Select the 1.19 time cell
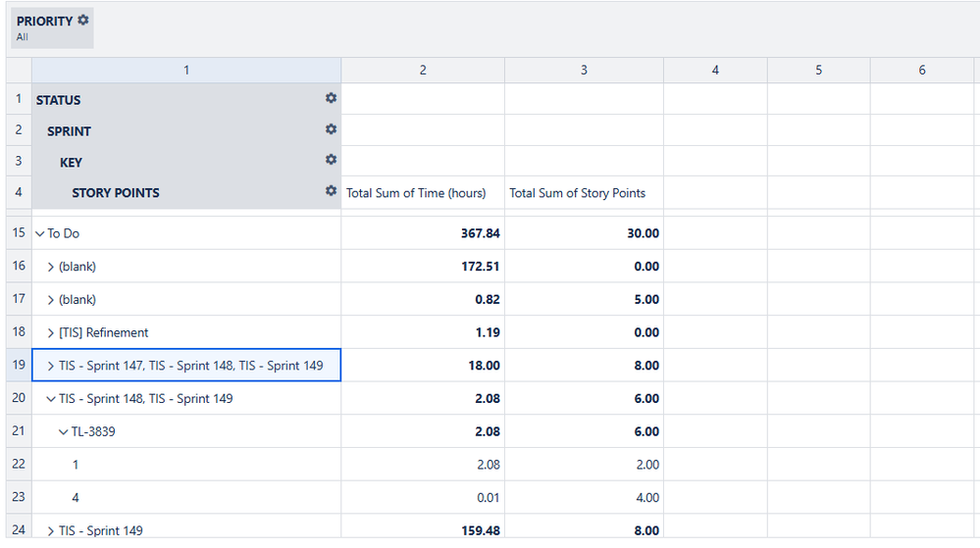 423,332
